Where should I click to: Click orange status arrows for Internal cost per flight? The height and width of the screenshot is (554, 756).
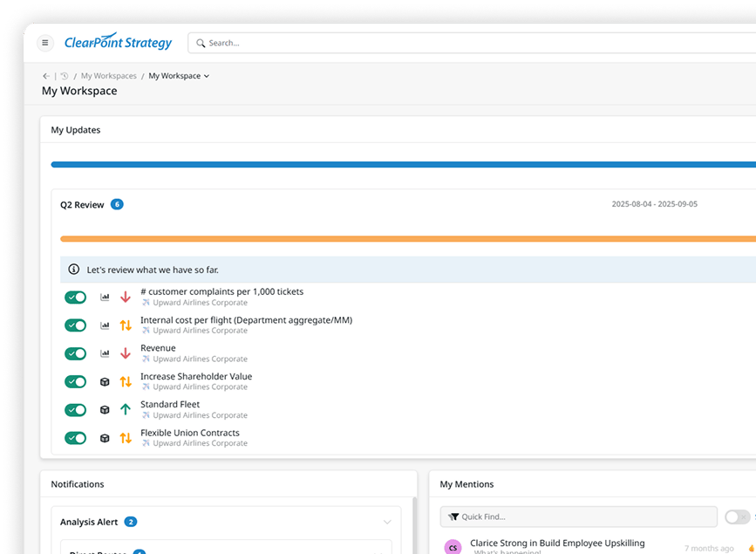click(x=126, y=325)
